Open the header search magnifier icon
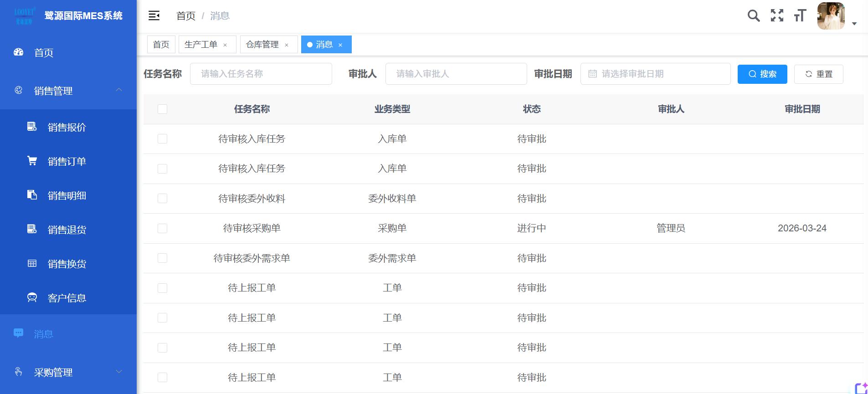The image size is (868, 394). coord(754,16)
